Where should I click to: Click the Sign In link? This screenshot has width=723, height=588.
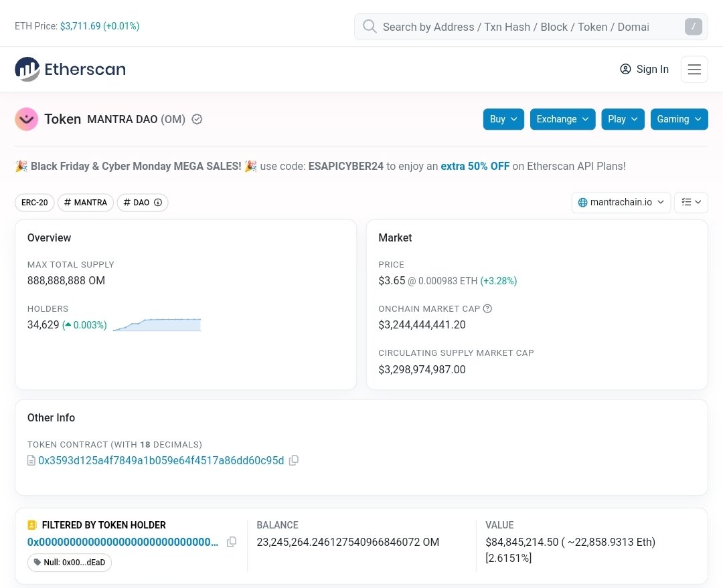pos(644,69)
